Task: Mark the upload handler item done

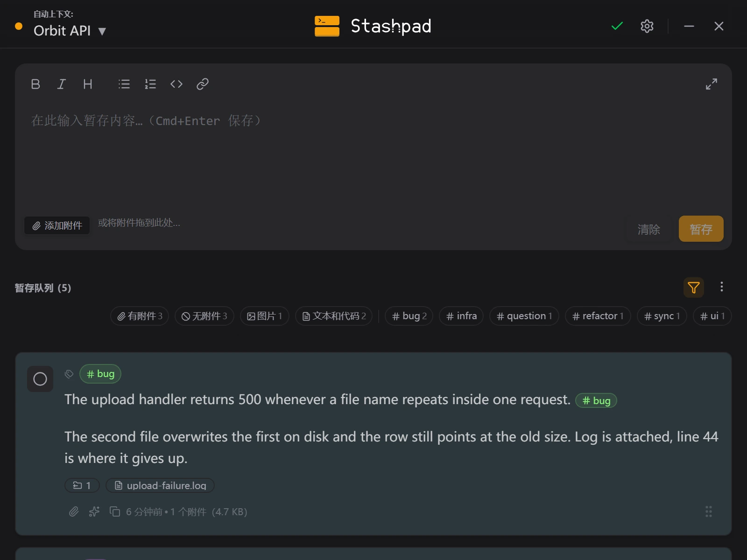Action: click(40, 379)
